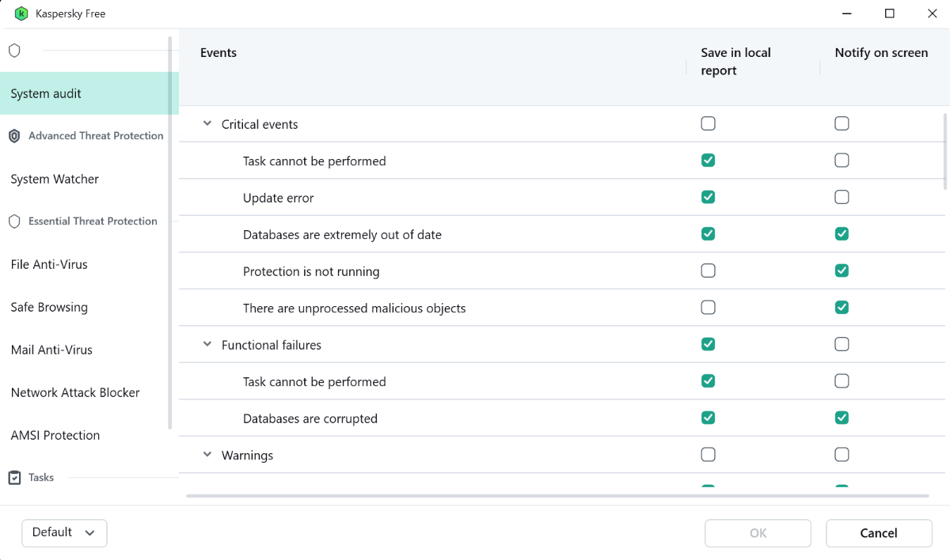The width and height of the screenshot is (950, 560).
Task: Click the Advanced Threat Protection shield icon
Action: (x=14, y=136)
